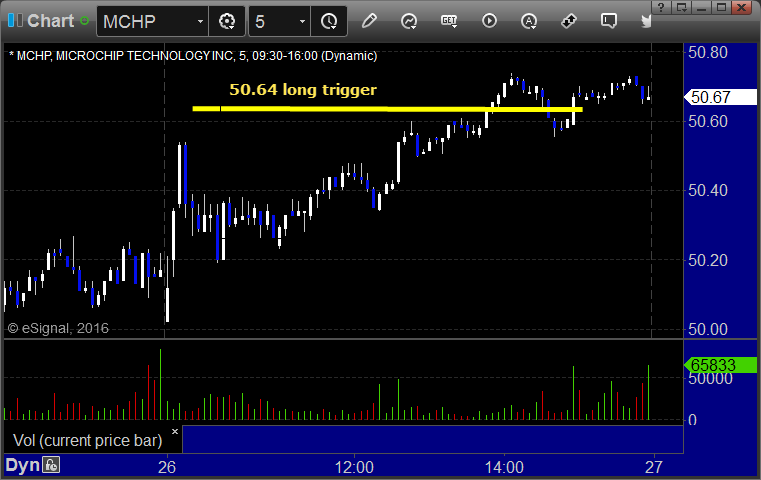Close the Vol current price bar panel
Screen dimensions: 761x480
coord(175,431)
